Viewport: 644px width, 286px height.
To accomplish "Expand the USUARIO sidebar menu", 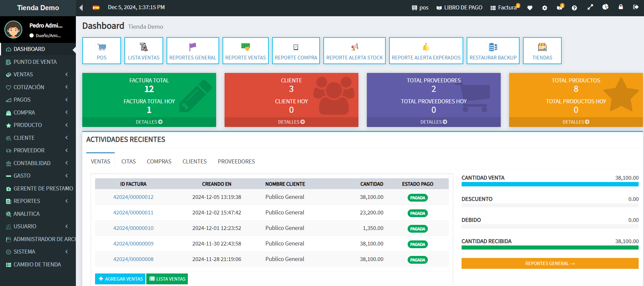I will [x=38, y=226].
